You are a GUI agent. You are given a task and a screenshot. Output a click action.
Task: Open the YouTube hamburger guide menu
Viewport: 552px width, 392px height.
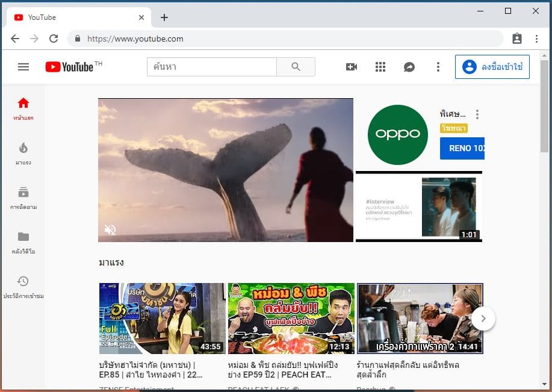[23, 67]
